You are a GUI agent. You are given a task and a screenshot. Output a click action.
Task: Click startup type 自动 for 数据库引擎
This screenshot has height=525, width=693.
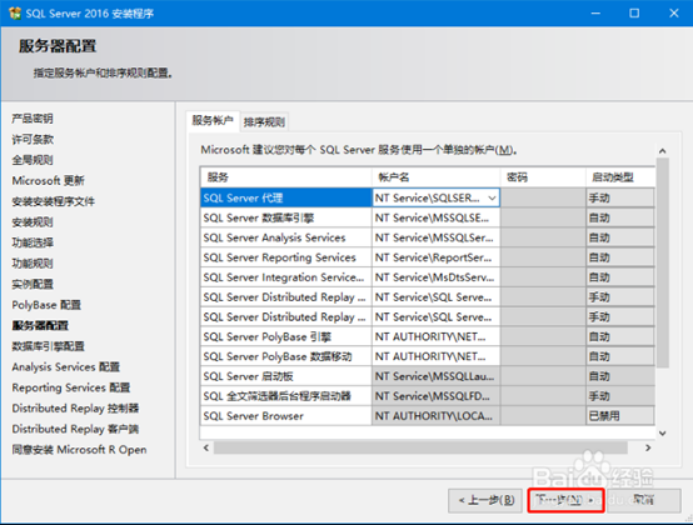[x=620, y=218]
